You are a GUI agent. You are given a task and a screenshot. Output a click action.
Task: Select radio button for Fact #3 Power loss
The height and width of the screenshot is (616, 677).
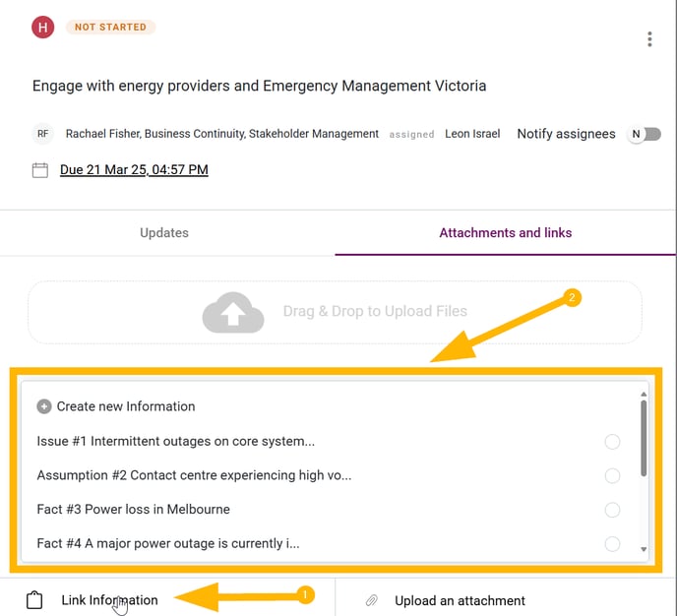coord(612,510)
